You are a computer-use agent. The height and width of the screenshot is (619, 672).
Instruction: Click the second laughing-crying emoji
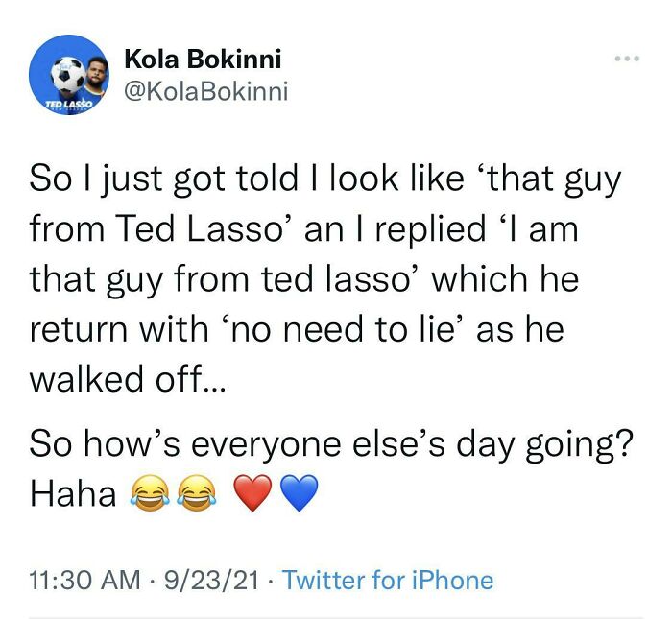pos(198,495)
